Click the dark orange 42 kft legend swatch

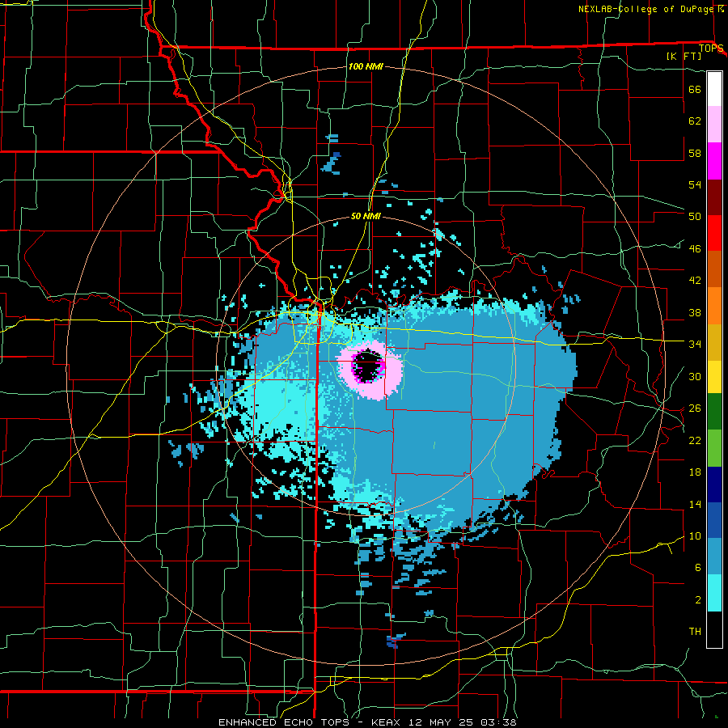714,269
